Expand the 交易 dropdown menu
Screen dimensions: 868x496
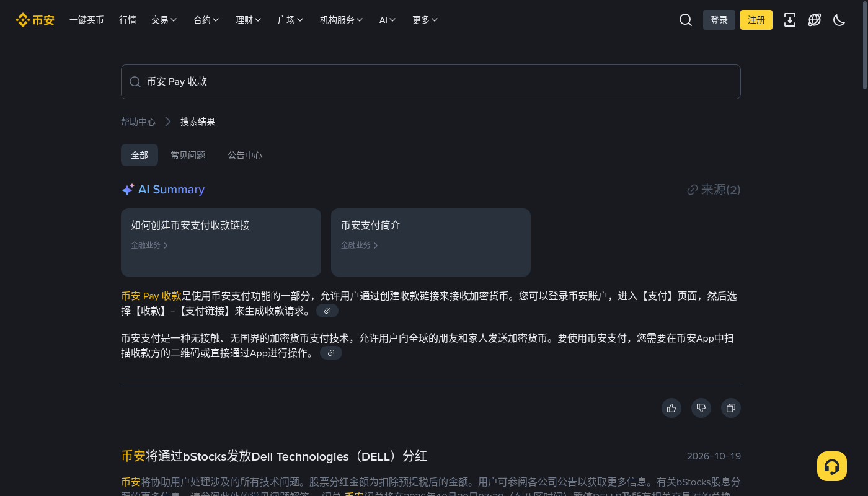click(x=164, y=20)
